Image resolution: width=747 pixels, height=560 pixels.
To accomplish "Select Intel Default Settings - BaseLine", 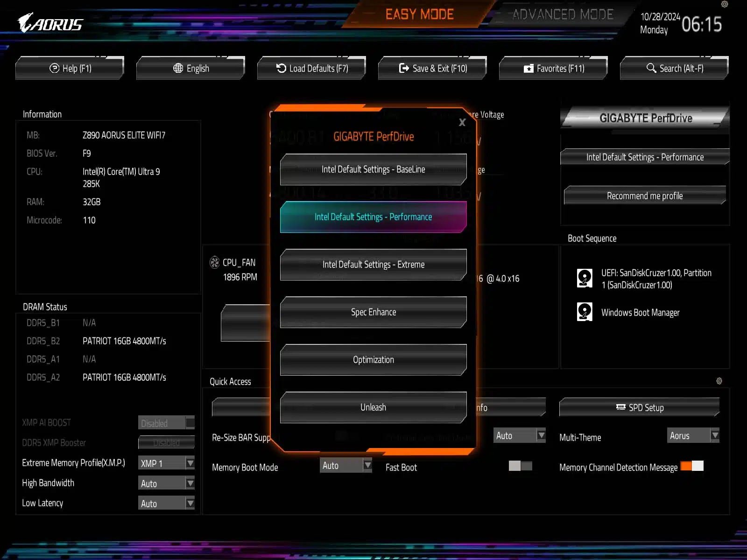I will [x=373, y=169].
